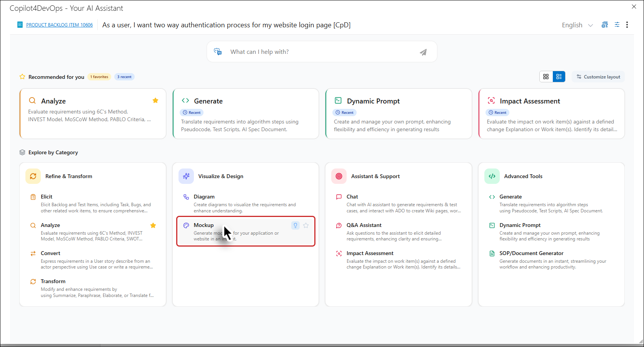Switch to the grid view layout
The width and height of the screenshot is (644, 347).
[546, 77]
